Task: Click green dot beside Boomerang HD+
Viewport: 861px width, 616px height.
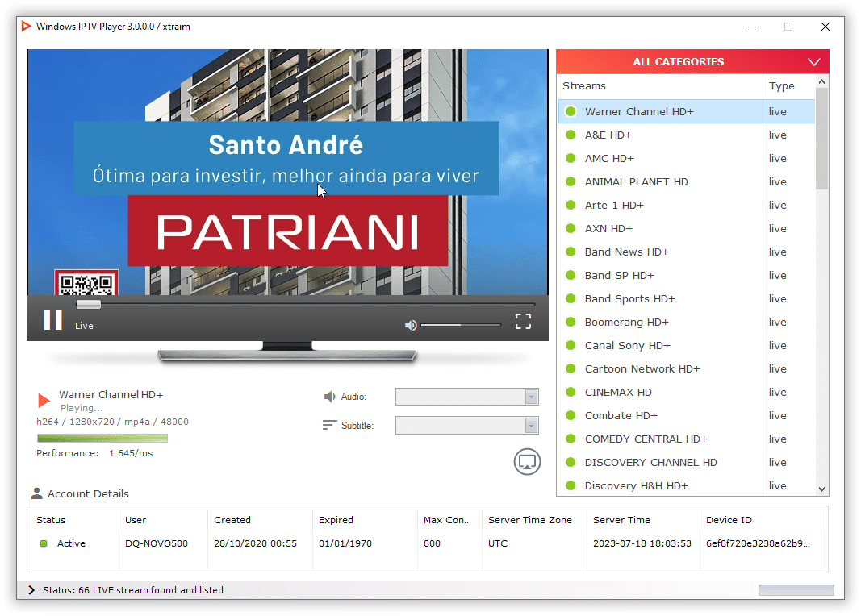Action: tap(571, 322)
